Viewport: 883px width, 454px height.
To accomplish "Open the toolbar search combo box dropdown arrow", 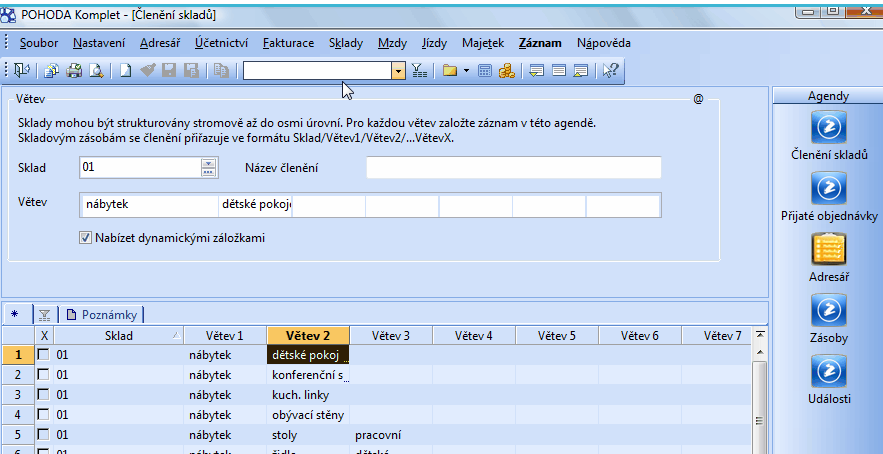I will tap(399, 71).
